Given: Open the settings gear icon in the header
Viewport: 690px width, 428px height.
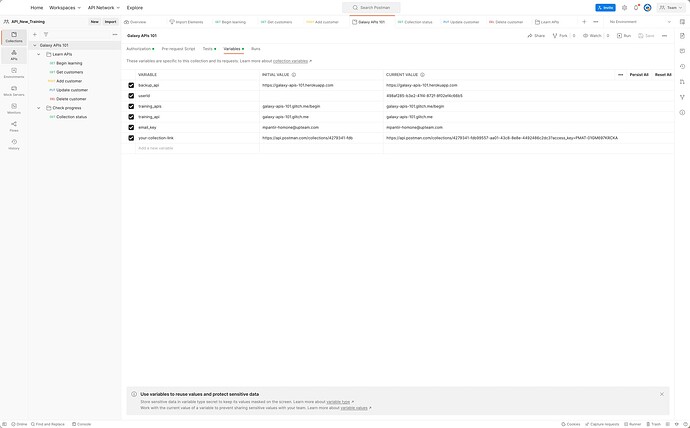Looking at the screenshot, I should (624, 8).
